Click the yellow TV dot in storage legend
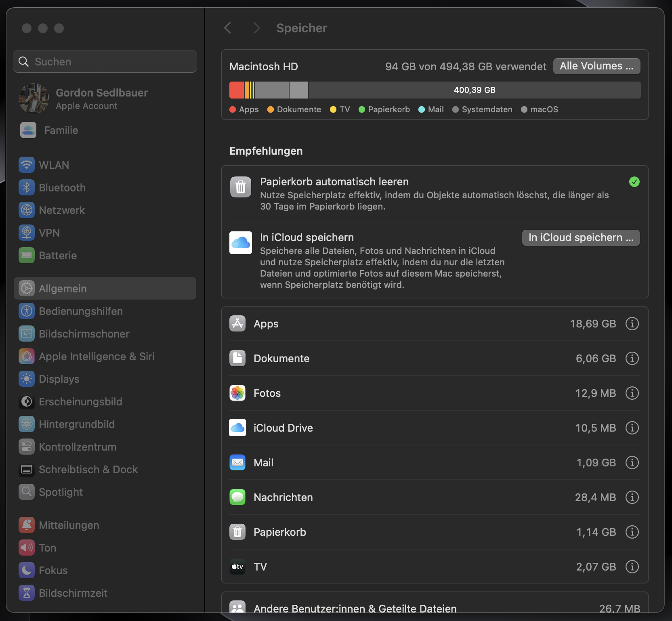The width and height of the screenshot is (672, 621). tap(333, 109)
